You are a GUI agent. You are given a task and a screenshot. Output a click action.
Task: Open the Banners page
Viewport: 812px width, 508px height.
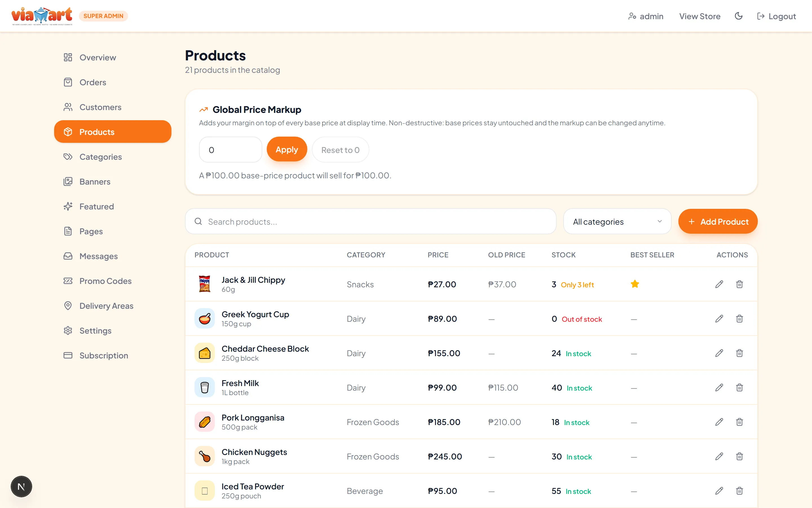pos(113,181)
